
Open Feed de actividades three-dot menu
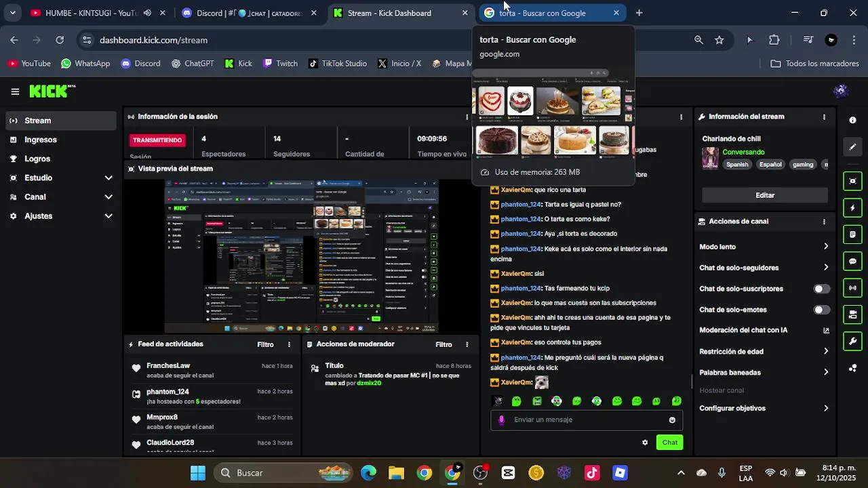[289, 344]
